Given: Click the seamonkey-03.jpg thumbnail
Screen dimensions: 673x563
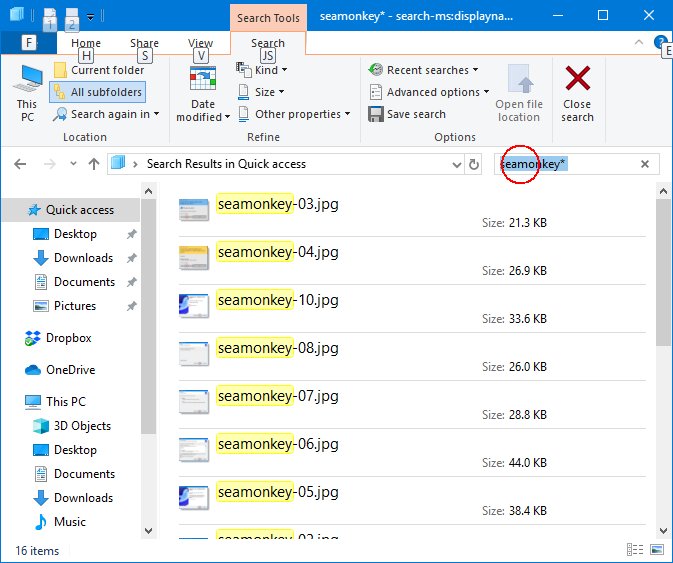Looking at the screenshot, I should pyautogui.click(x=194, y=210).
